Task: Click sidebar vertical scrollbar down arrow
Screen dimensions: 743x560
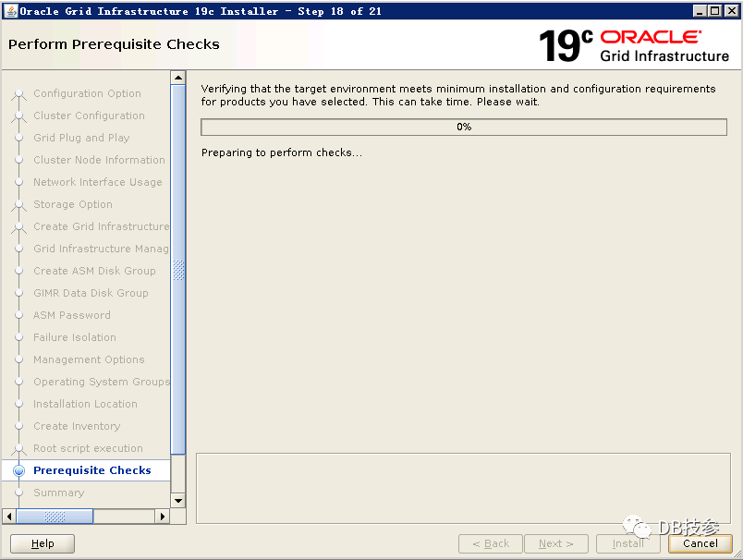Action: [x=178, y=501]
